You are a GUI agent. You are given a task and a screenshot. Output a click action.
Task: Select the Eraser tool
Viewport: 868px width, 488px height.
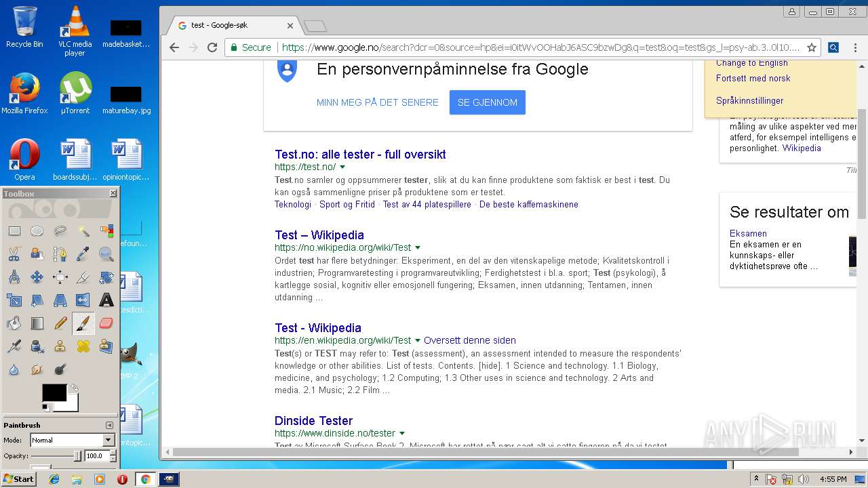[x=106, y=323]
